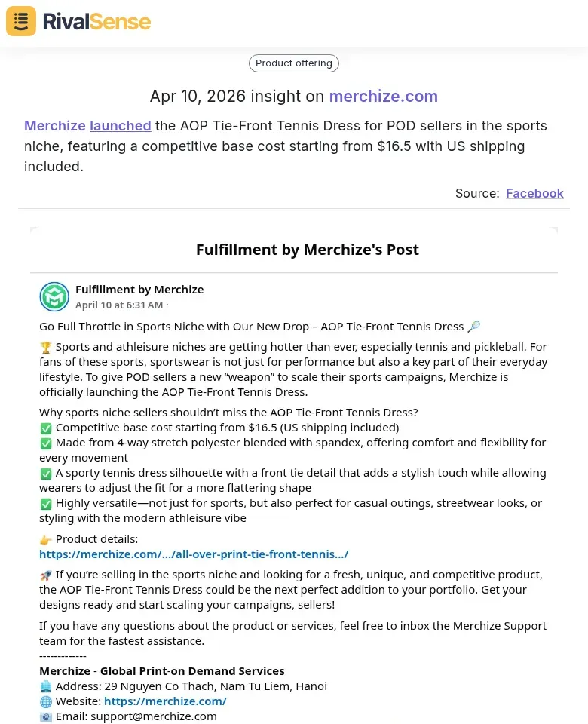Image resolution: width=588 pixels, height=724 pixels.
Task: Click the trophy emoji before Sports and athleisure
Action: 46,348
